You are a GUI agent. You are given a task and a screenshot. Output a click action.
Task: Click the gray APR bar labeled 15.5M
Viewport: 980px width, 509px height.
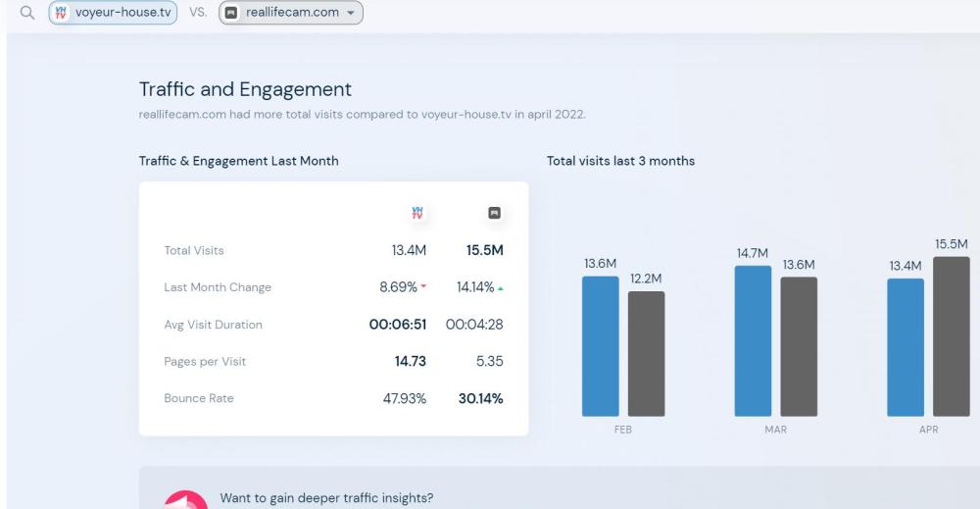click(951, 336)
